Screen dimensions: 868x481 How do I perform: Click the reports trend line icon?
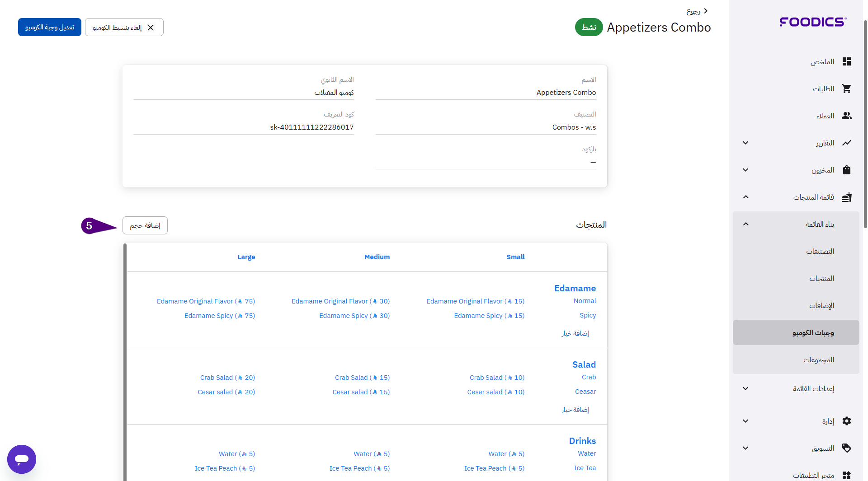(x=846, y=143)
